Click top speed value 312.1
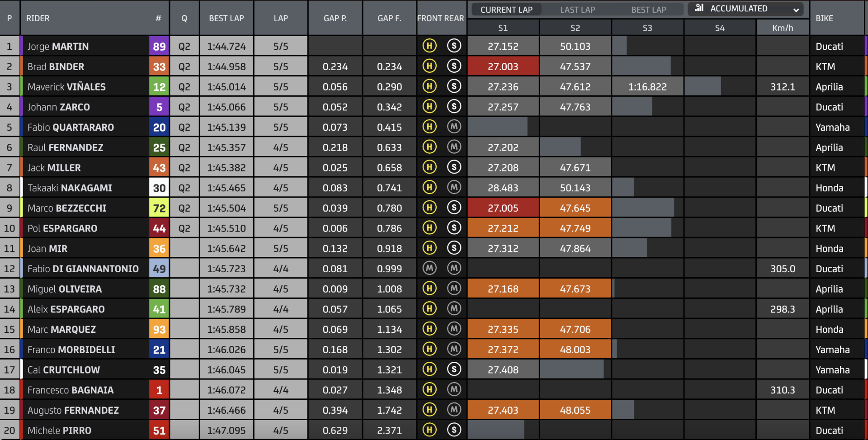This screenshot has height=440, width=868. click(783, 86)
